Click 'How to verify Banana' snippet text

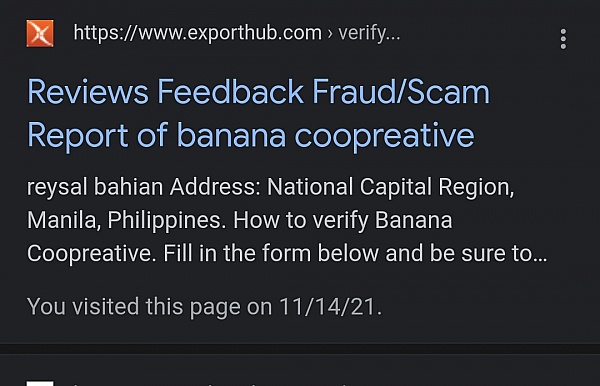tap(343, 221)
